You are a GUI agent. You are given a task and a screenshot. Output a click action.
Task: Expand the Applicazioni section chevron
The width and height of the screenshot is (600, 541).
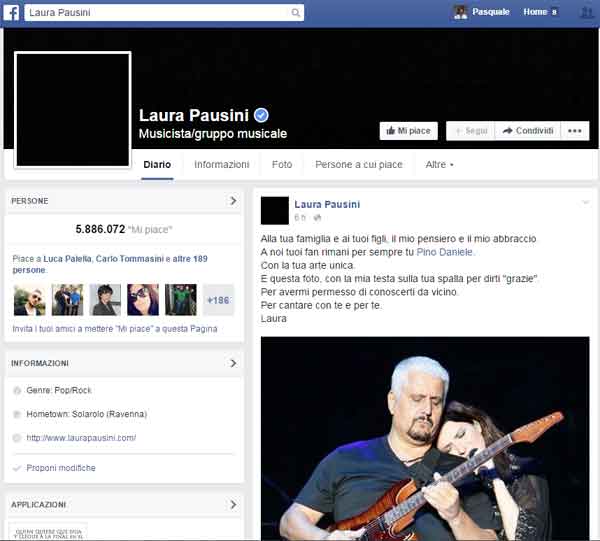pyautogui.click(x=233, y=505)
